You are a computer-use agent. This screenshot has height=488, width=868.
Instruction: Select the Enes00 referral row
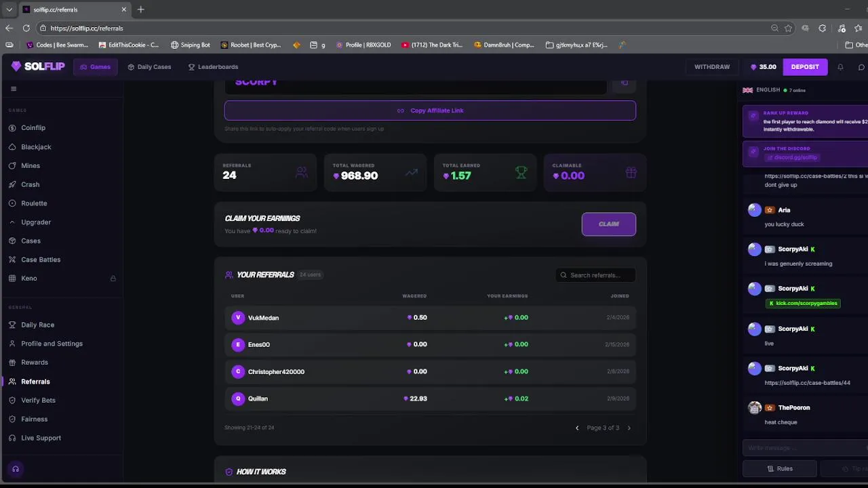click(430, 344)
